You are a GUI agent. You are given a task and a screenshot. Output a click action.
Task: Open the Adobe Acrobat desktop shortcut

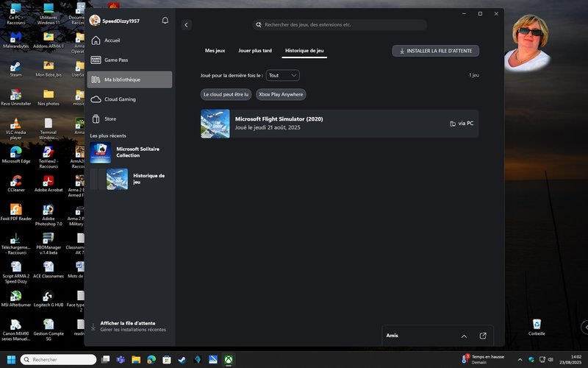tap(49, 183)
